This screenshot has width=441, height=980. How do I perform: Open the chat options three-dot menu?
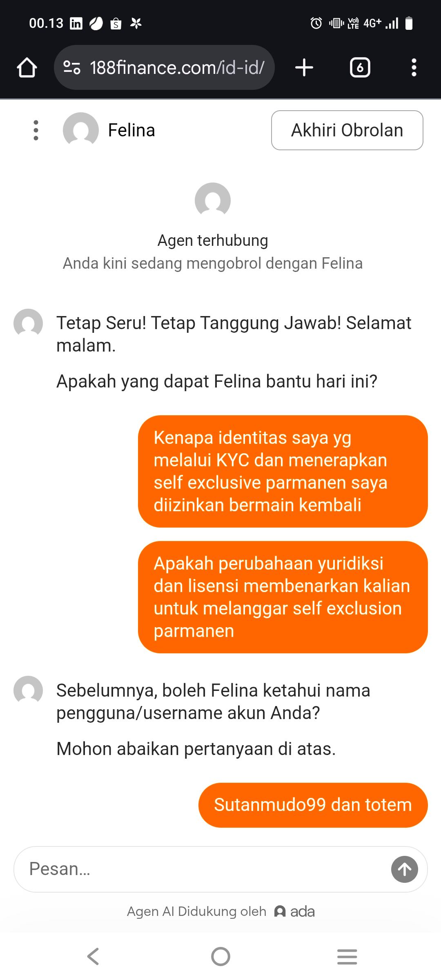36,130
